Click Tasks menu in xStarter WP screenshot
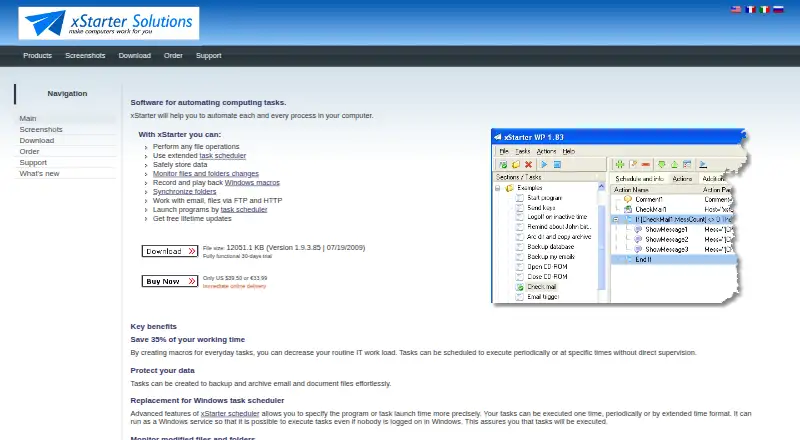800x440 pixels. tap(522, 152)
